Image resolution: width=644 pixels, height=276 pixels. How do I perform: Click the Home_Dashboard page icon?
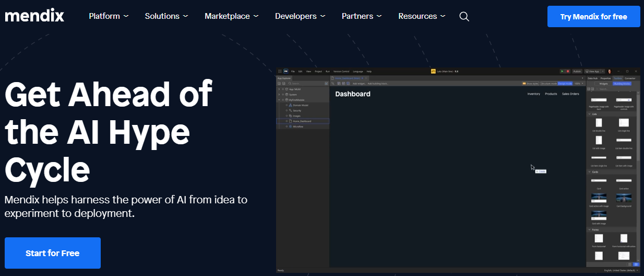point(290,121)
